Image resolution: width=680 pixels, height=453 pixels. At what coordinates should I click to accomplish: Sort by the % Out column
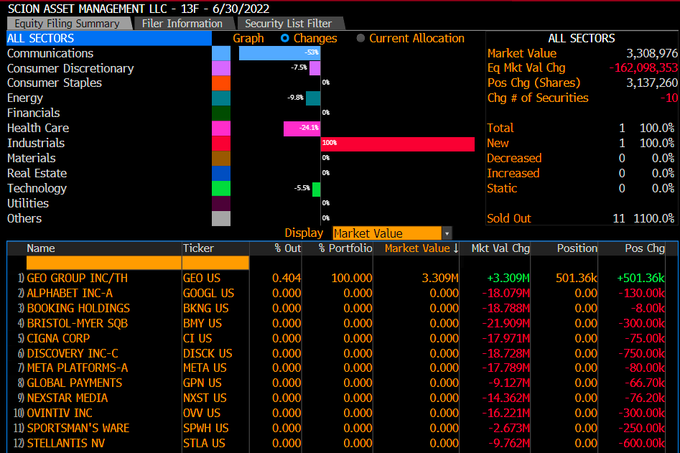point(288,248)
